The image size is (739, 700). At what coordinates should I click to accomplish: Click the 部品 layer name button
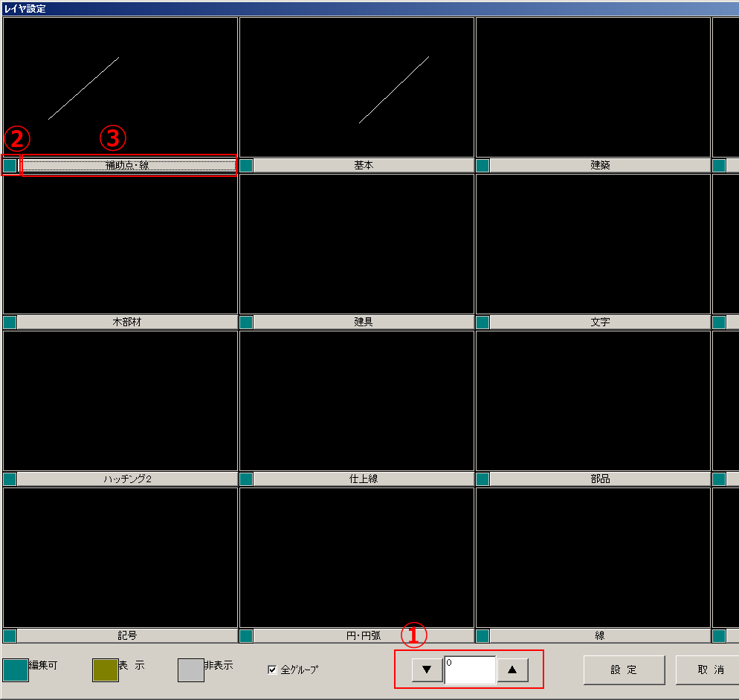[601, 479]
